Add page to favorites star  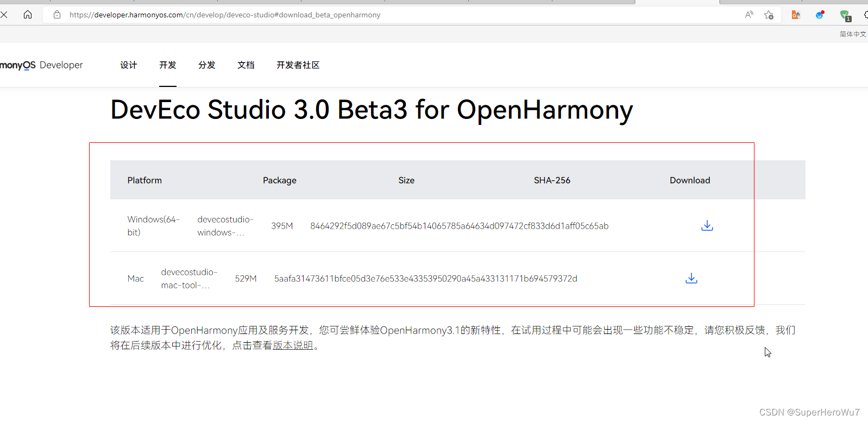pos(769,15)
